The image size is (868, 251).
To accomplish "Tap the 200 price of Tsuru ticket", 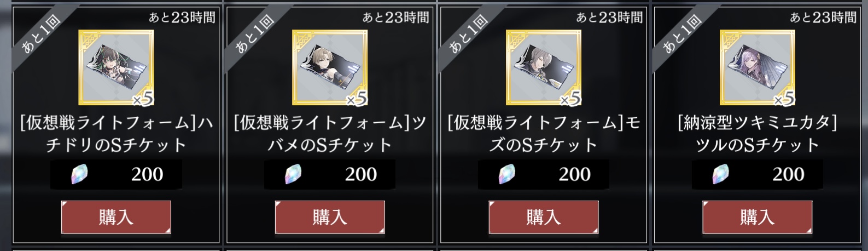I will pos(788,174).
